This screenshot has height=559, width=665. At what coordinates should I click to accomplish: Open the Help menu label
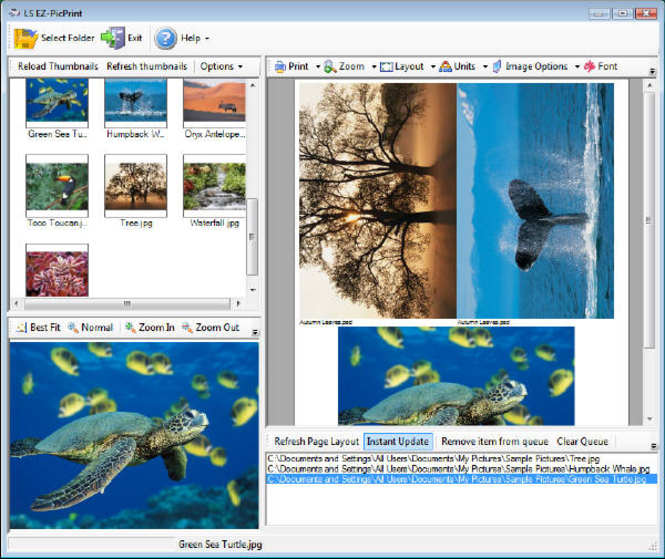coord(190,38)
